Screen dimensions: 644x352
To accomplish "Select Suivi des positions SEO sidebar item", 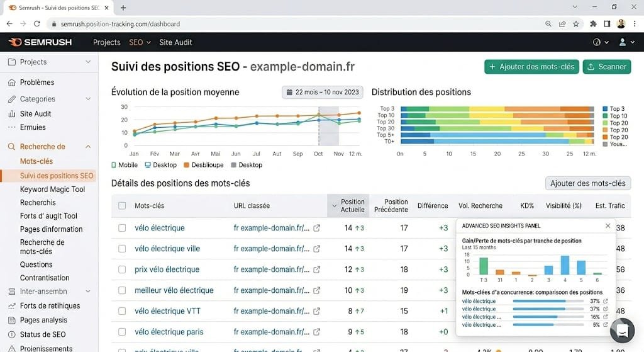I will coord(49,176).
